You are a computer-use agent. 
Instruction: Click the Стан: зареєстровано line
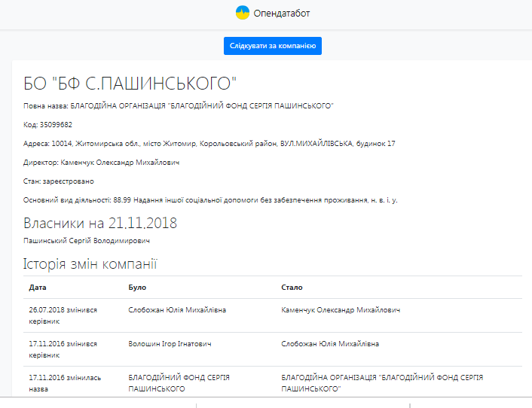click(x=59, y=181)
